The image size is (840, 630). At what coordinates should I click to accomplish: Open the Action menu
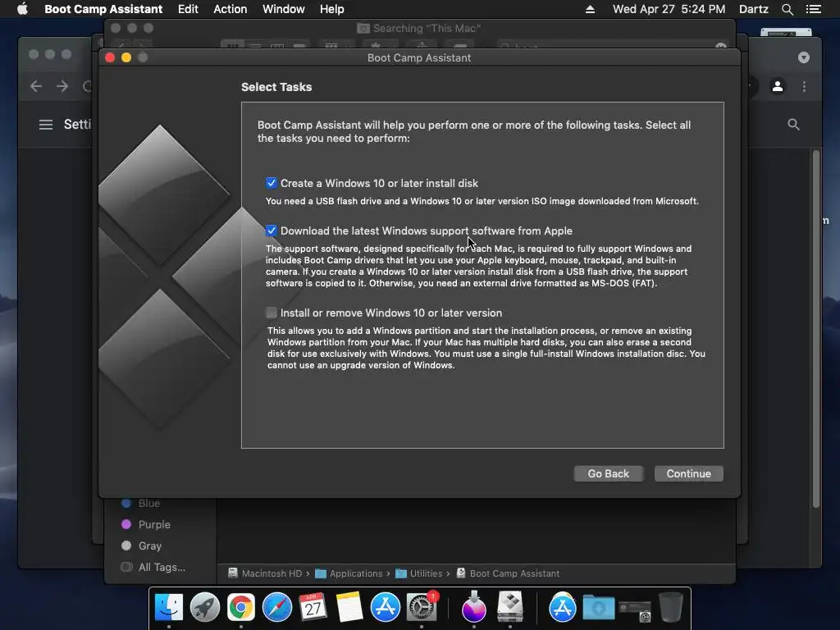point(231,9)
